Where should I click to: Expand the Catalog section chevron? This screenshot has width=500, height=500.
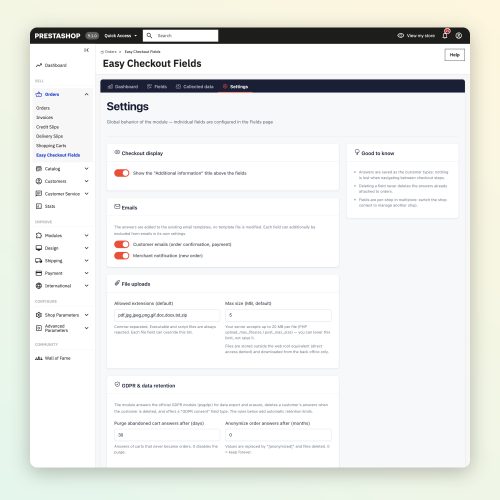(86, 169)
